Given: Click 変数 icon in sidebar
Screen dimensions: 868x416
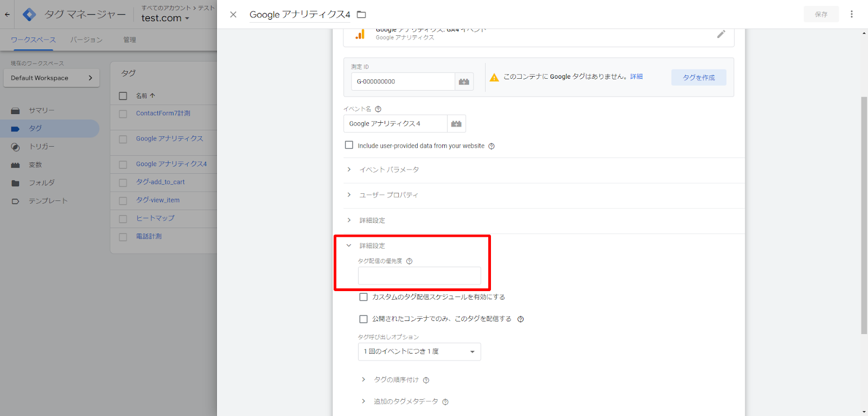Looking at the screenshot, I should (15, 165).
